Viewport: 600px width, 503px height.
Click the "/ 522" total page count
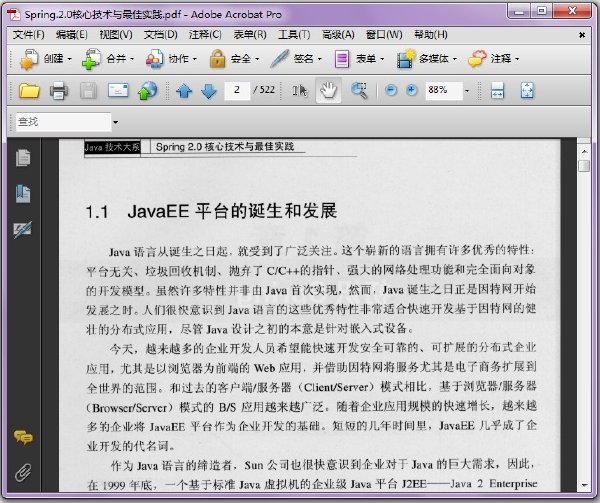tap(264, 90)
